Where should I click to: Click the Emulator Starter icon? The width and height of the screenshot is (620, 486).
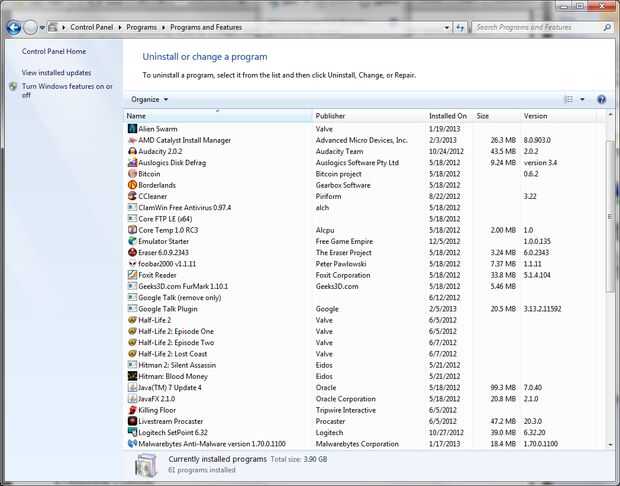pos(132,241)
